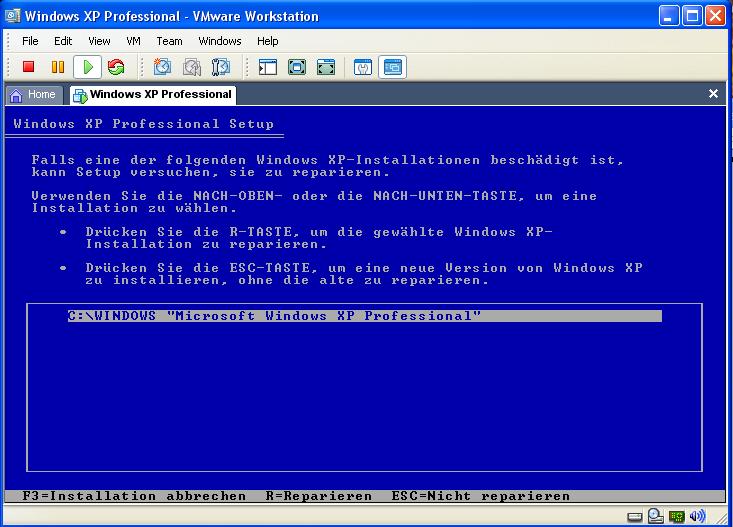Select the Windows XP Professional tab
This screenshot has height=527, width=733.
coord(153,95)
